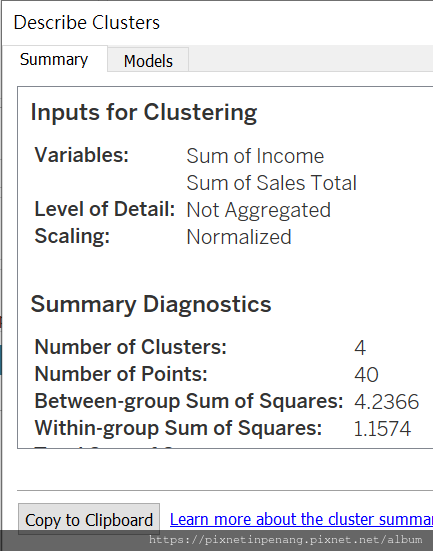The image size is (433, 551).
Task: Click the Number of Clusters value 4
Action: click(360, 348)
